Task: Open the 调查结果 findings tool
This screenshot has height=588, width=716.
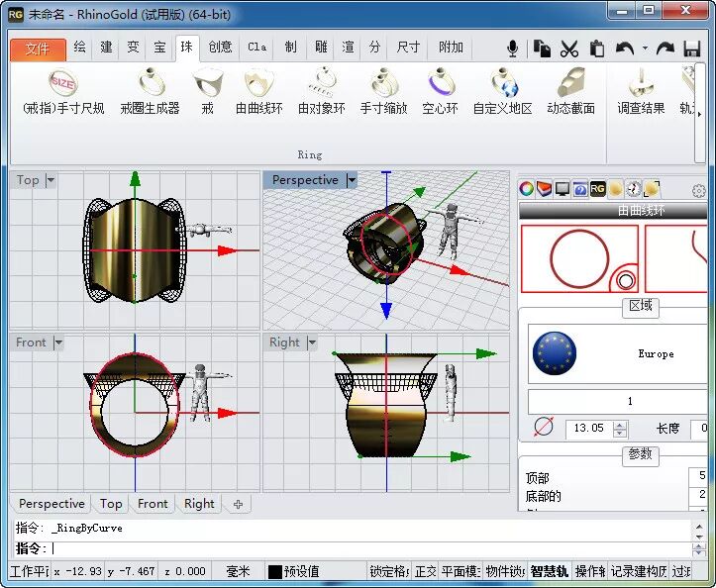Action: (x=641, y=92)
